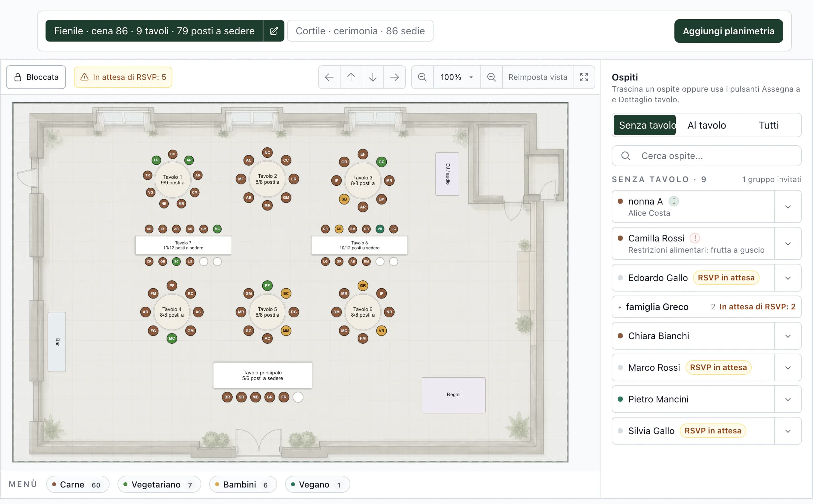The width and height of the screenshot is (813, 504).
Task: Select the empty seat at Tavolo principale
Action: pyautogui.click(x=298, y=397)
